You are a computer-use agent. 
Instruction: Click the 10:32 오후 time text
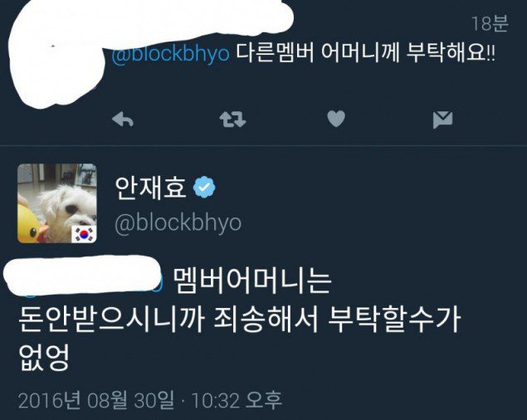(x=237, y=400)
